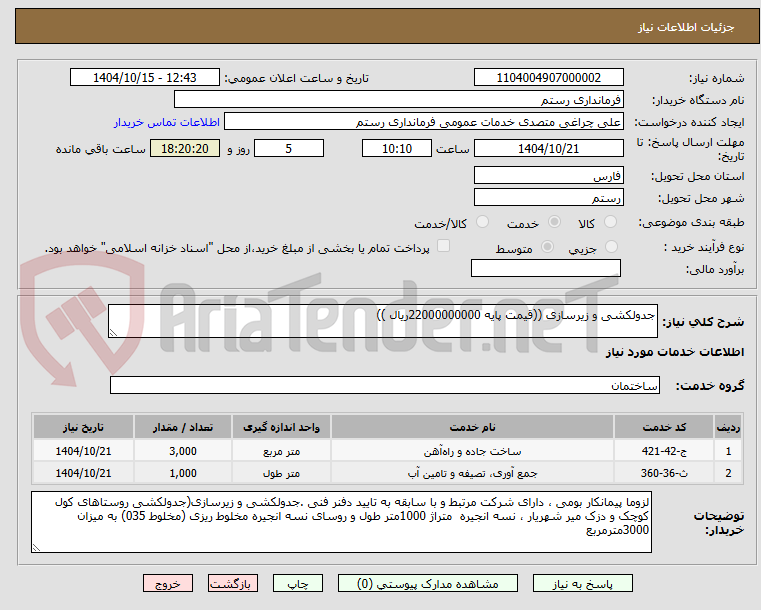Click the شماره نیاز field 1104004907000002
The height and width of the screenshot is (610, 761).
click(x=548, y=78)
